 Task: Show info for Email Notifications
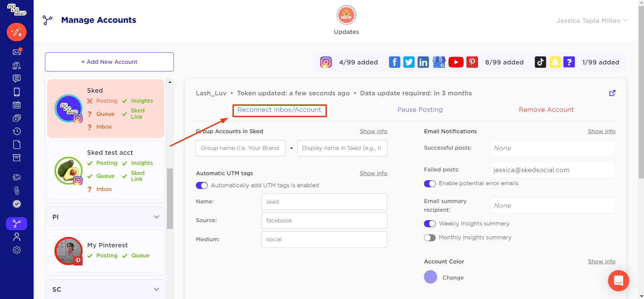pyautogui.click(x=601, y=131)
